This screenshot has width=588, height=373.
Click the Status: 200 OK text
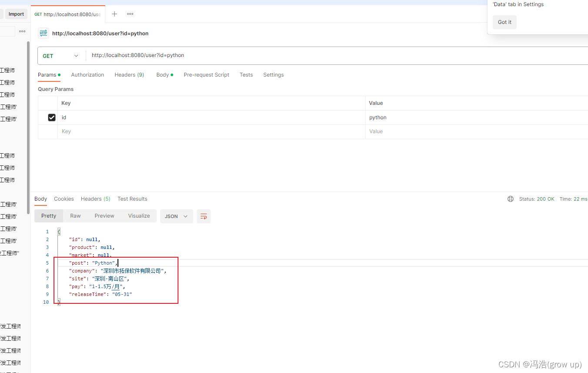pyautogui.click(x=537, y=199)
